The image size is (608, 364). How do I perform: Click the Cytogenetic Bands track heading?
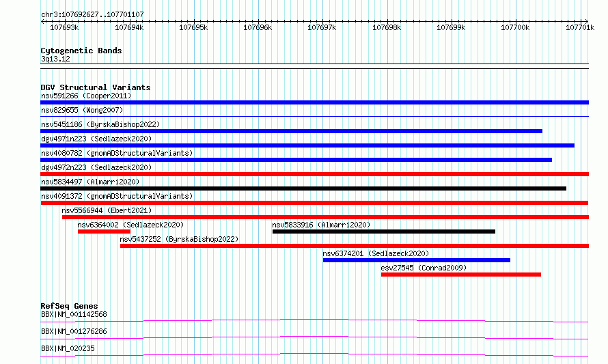click(81, 51)
